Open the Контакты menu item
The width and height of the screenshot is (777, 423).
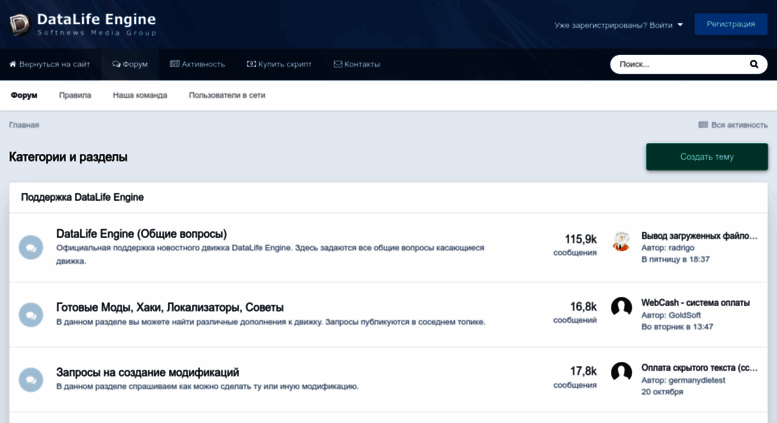pos(357,64)
